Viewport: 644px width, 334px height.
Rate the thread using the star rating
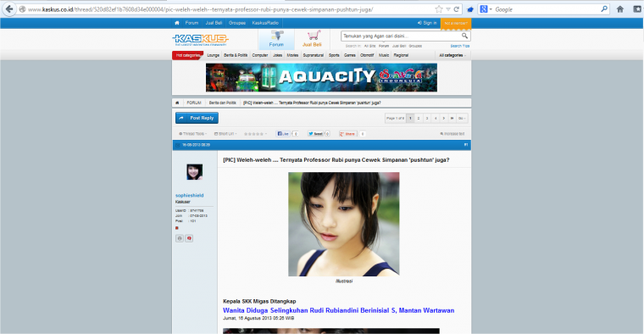pos(253,134)
